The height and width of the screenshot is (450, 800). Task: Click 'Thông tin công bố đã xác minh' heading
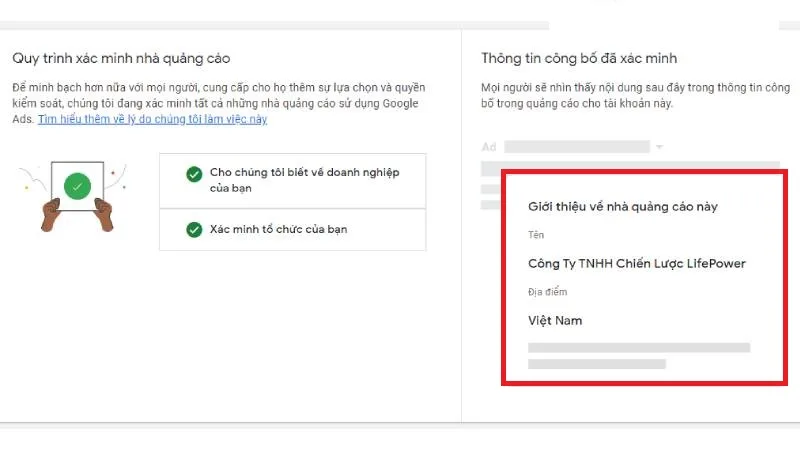coord(579,59)
